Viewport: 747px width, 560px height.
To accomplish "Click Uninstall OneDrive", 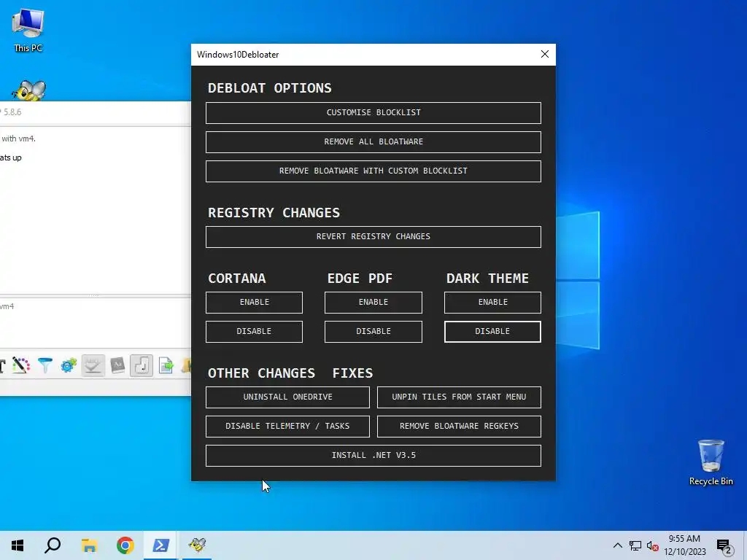I will click(x=287, y=397).
